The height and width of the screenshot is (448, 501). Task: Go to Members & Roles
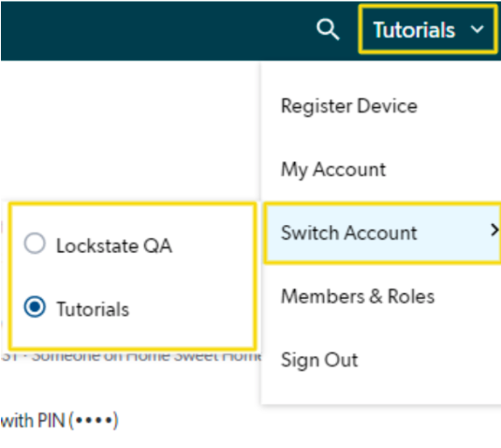pyautogui.click(x=358, y=296)
